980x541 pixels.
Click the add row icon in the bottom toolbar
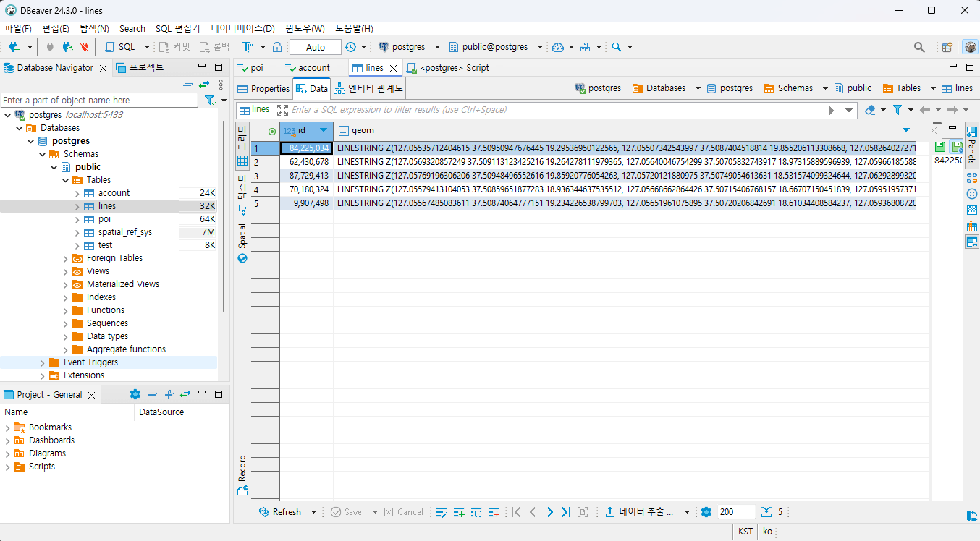coord(459,512)
